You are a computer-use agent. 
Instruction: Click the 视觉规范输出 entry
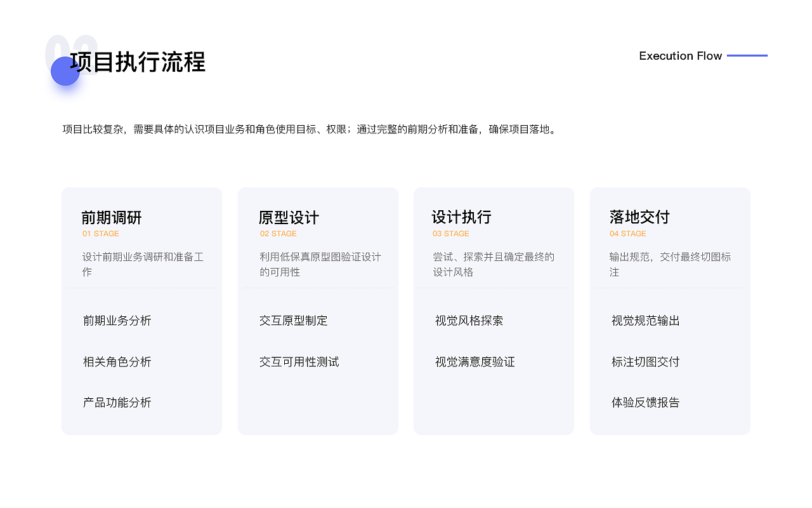point(645,321)
